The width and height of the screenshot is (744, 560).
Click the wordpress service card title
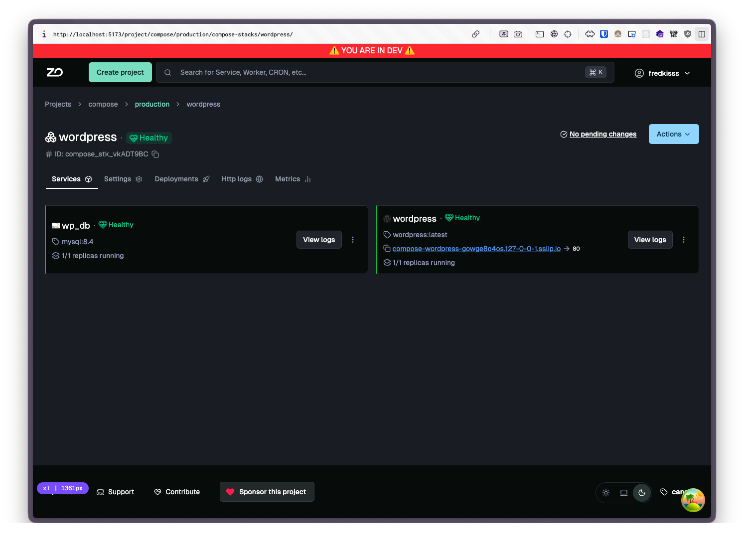click(415, 219)
